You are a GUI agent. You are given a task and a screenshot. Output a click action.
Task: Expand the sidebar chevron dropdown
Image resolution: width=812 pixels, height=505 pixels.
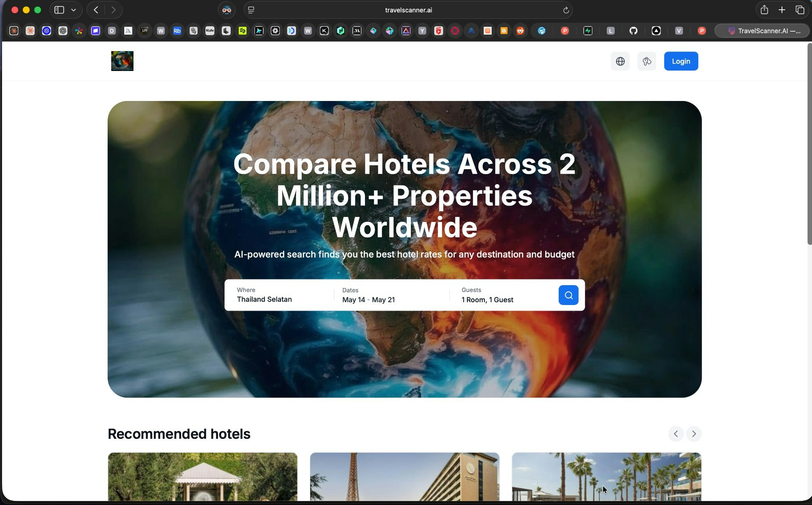[x=73, y=10]
